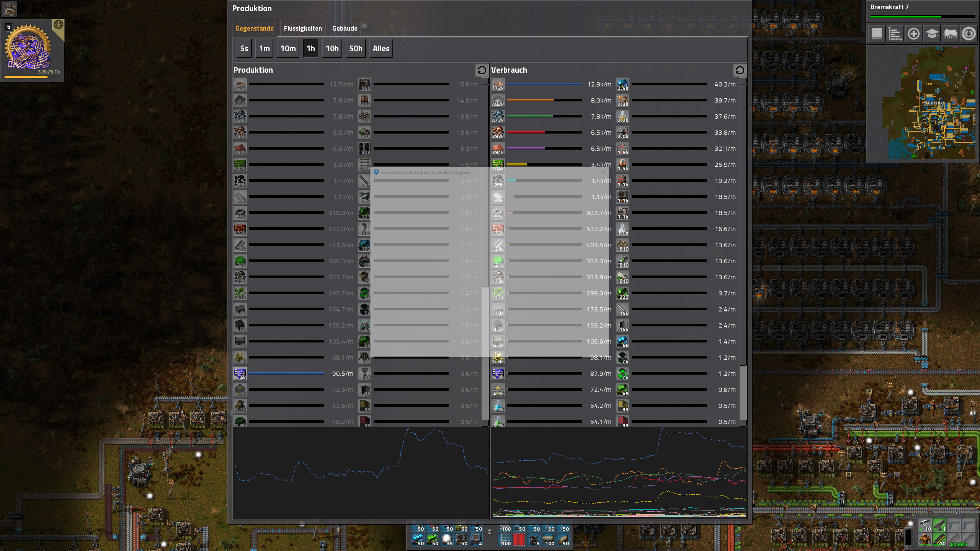Click the Bremskraft 7 research progress bar
The height and width of the screenshot is (551, 980).
point(923,17)
